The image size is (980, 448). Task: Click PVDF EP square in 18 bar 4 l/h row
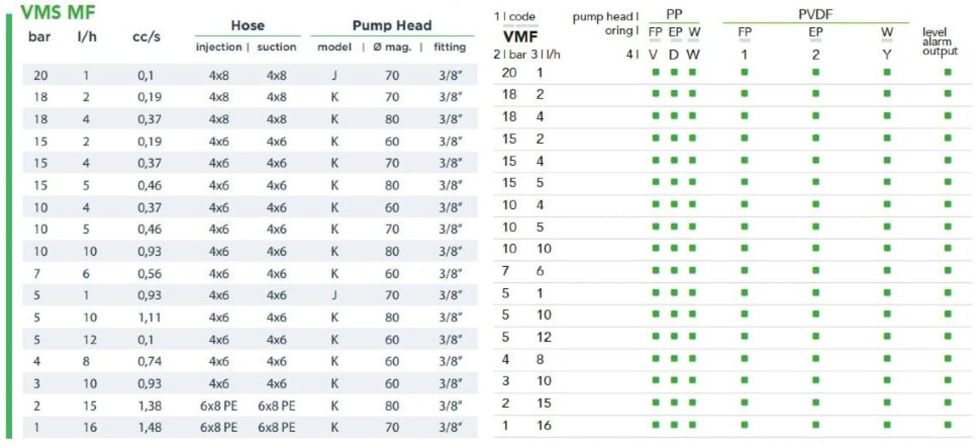pos(815,116)
